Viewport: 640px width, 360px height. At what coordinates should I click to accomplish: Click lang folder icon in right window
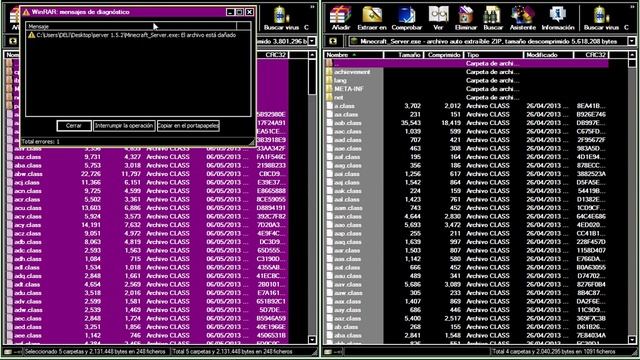coord(329,80)
